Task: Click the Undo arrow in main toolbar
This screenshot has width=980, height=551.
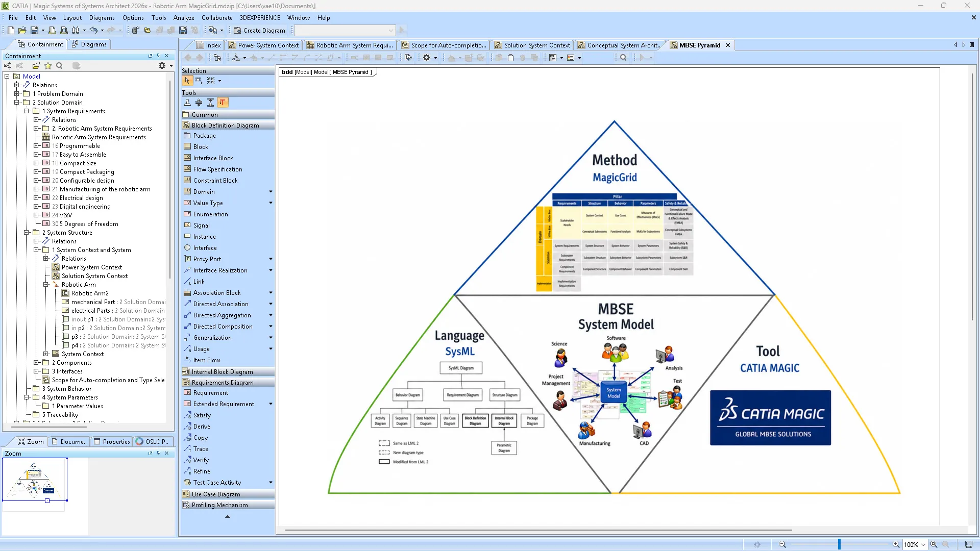Action: click(x=93, y=31)
